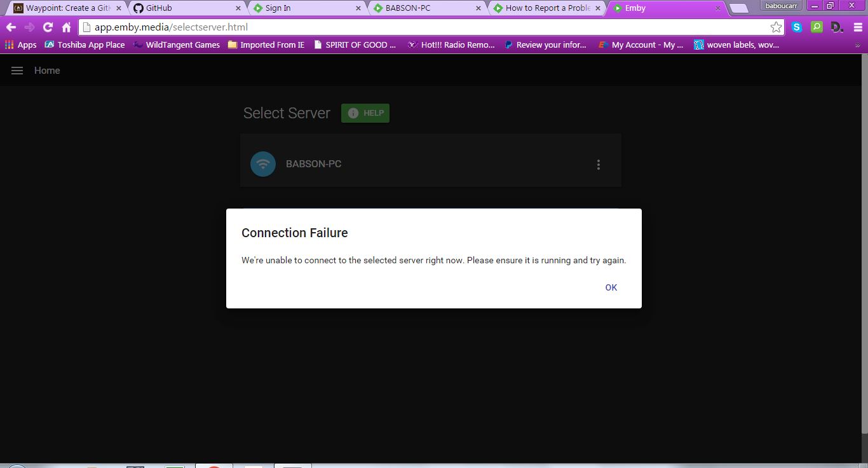
Task: Click the Select Server heading
Action: pos(287,113)
